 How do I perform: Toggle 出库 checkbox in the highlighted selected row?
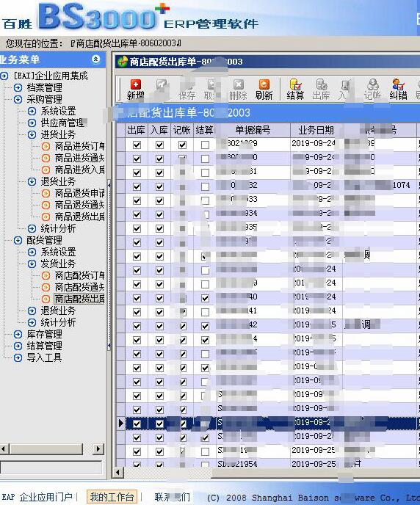coord(137,424)
